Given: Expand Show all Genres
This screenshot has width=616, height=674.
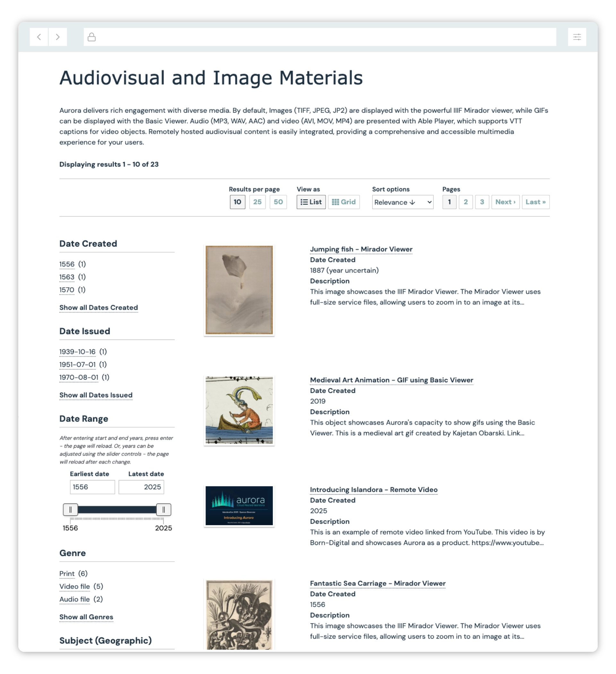Looking at the screenshot, I should point(87,618).
